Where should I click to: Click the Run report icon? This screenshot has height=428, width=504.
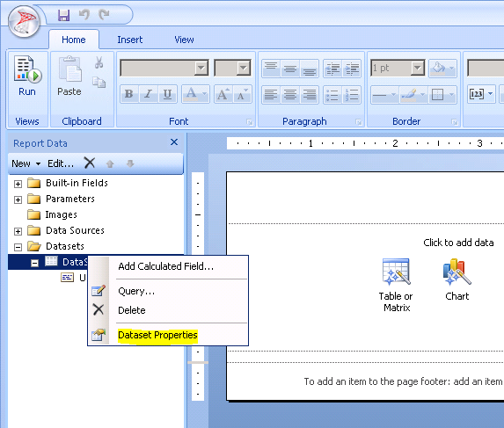(27, 69)
